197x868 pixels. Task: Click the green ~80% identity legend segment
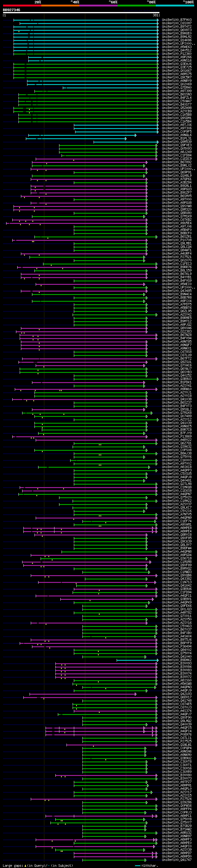click(137, 6)
